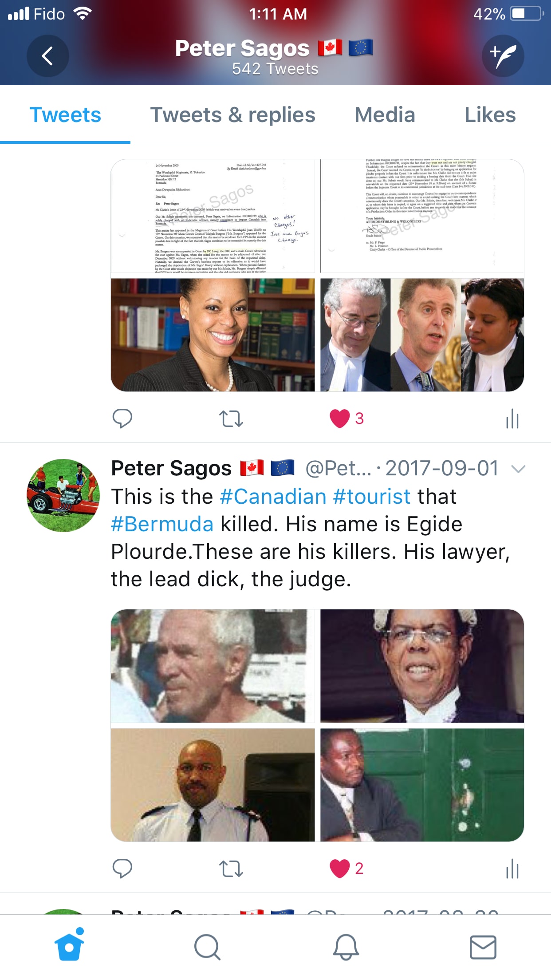Reply to the Egide Plourde tweet

[122, 869]
